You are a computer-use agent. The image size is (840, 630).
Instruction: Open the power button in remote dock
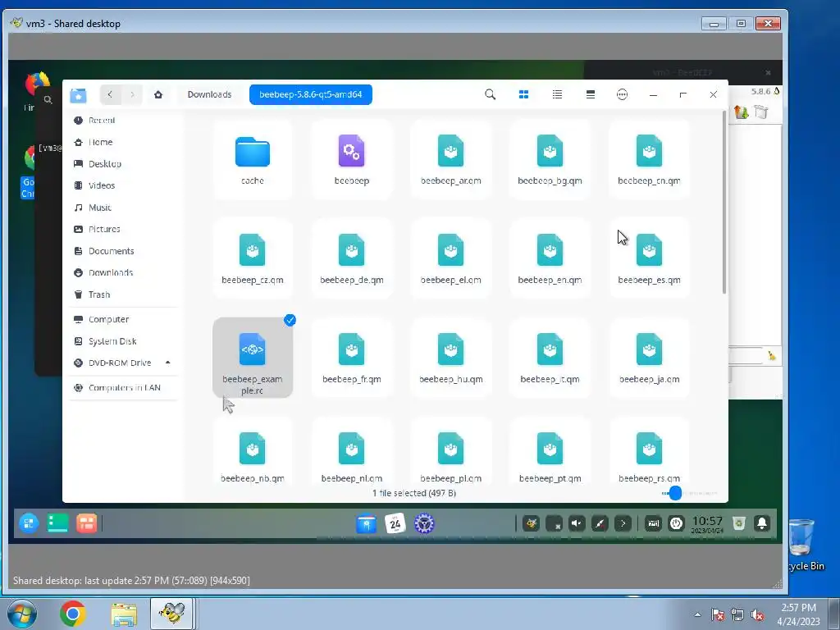[677, 523]
